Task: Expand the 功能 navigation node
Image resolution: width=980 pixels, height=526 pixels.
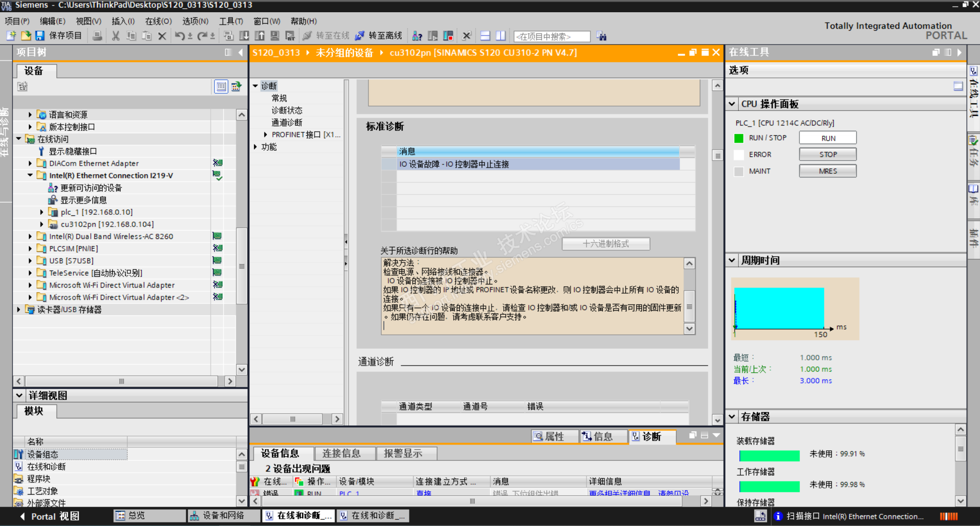Action: point(255,147)
